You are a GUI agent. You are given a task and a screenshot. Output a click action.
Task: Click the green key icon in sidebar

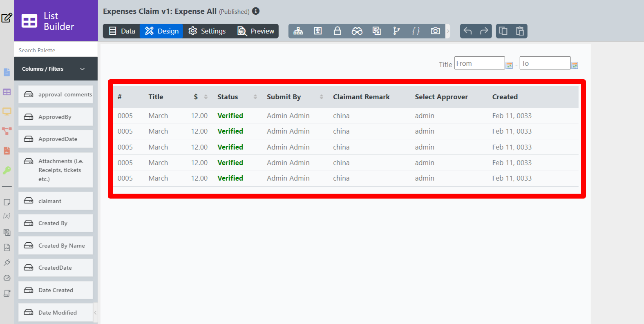pos(7,170)
